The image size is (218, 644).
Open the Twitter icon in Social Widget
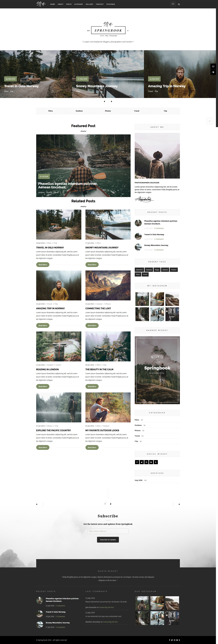(x=141, y=462)
